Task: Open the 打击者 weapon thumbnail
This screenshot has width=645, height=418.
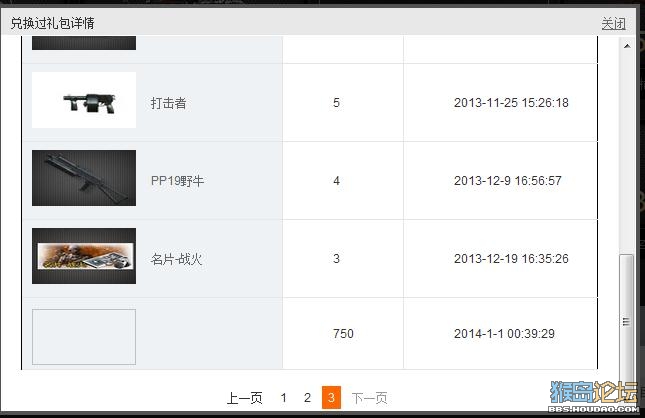Action: (x=84, y=100)
